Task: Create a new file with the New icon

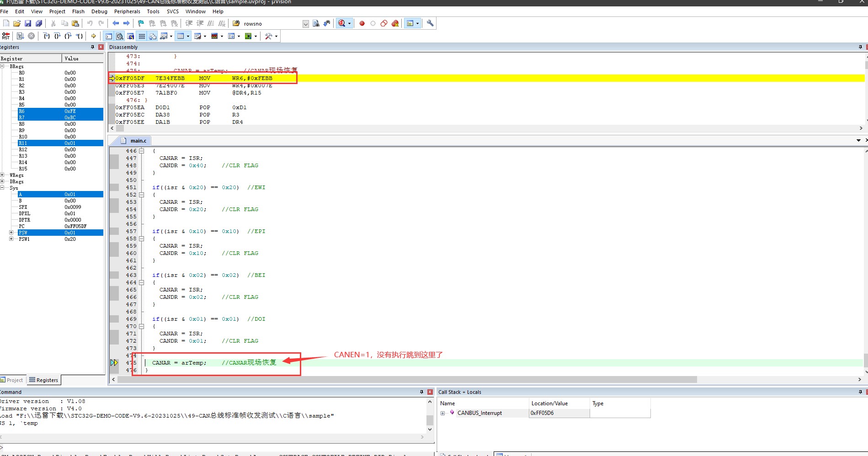Action: point(6,23)
